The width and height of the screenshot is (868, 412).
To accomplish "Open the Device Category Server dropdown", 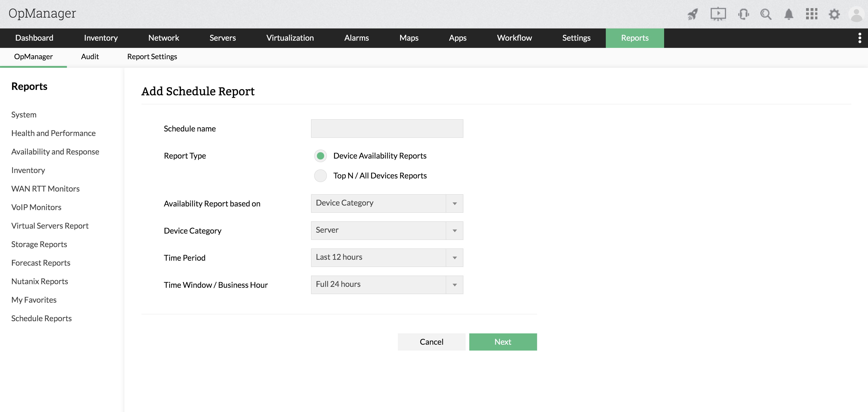I will pos(387,231).
